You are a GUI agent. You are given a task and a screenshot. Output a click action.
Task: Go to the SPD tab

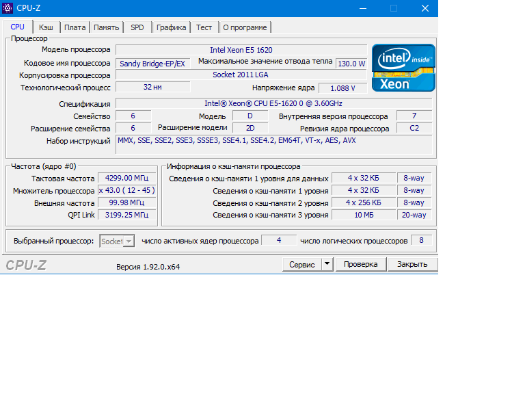tap(137, 27)
